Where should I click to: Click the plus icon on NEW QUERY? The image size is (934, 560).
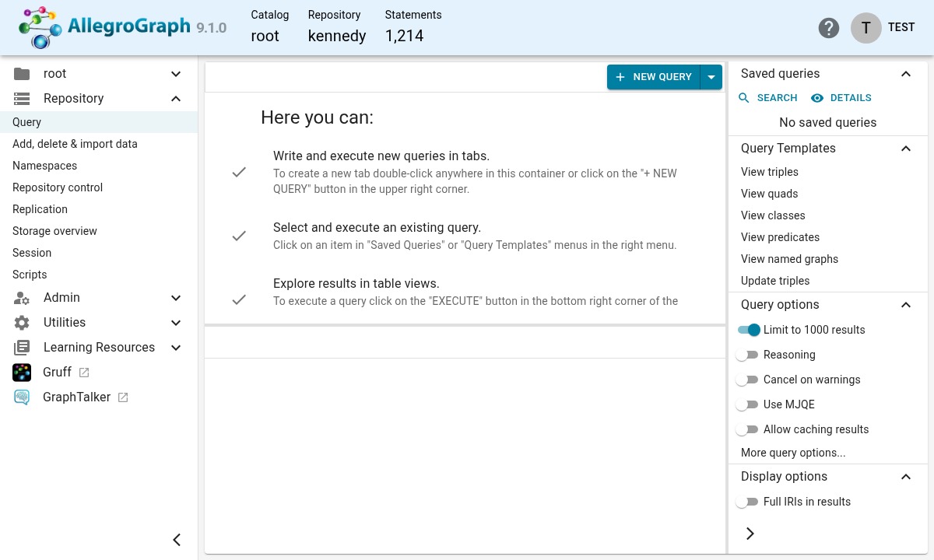[620, 77]
